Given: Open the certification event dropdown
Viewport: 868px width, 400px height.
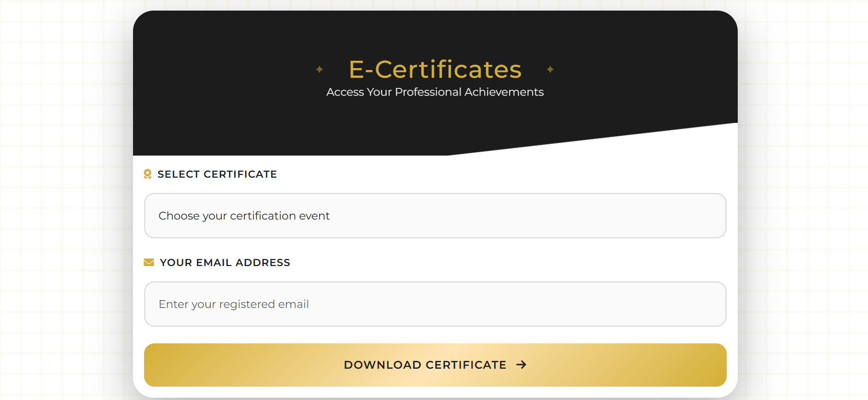Looking at the screenshot, I should point(435,215).
